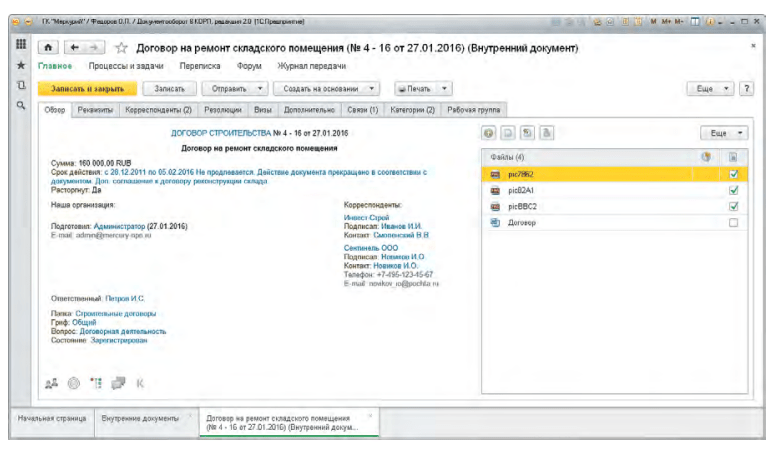The image size is (775, 449).
Task: Uncheck the checkbox for pic7B62
Action: click(733, 174)
